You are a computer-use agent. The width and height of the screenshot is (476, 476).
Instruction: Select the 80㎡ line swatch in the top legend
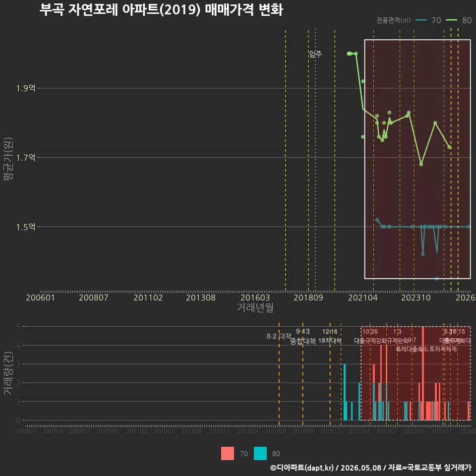pyautogui.click(x=451, y=20)
